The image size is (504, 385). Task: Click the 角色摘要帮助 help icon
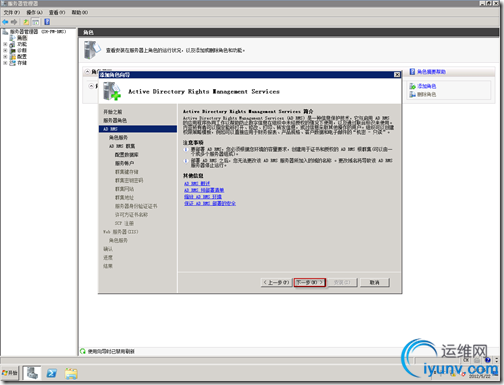[x=412, y=72]
